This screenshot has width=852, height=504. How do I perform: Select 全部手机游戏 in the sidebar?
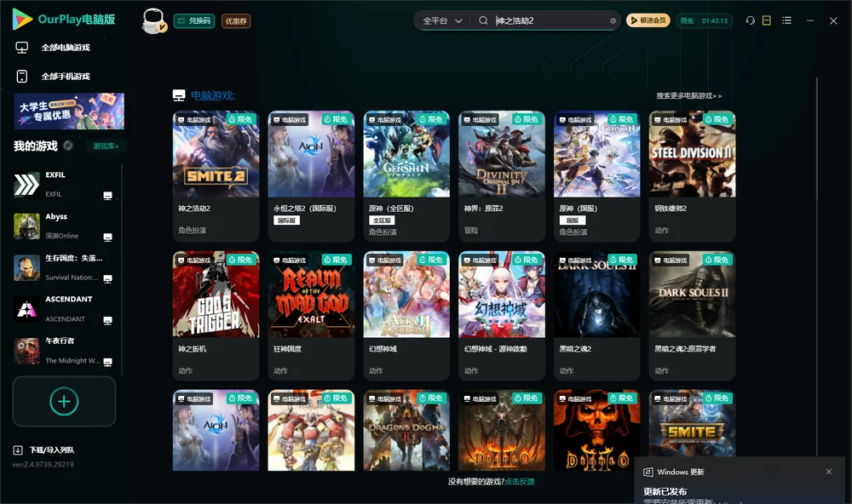[x=66, y=76]
